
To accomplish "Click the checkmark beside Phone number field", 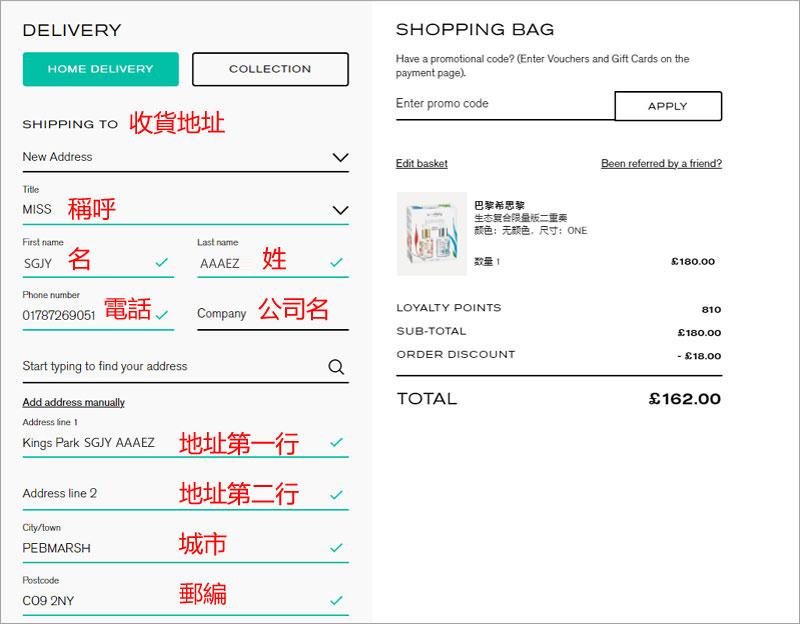I will pyautogui.click(x=161, y=315).
